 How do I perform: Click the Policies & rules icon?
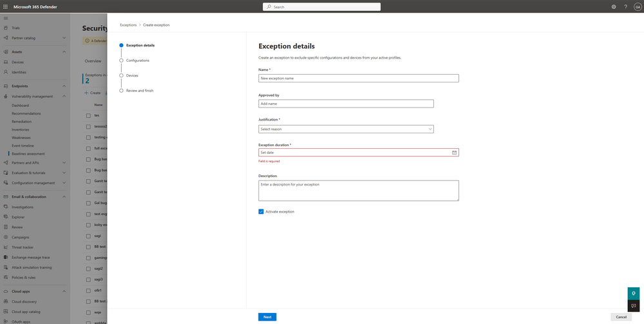click(x=6, y=277)
